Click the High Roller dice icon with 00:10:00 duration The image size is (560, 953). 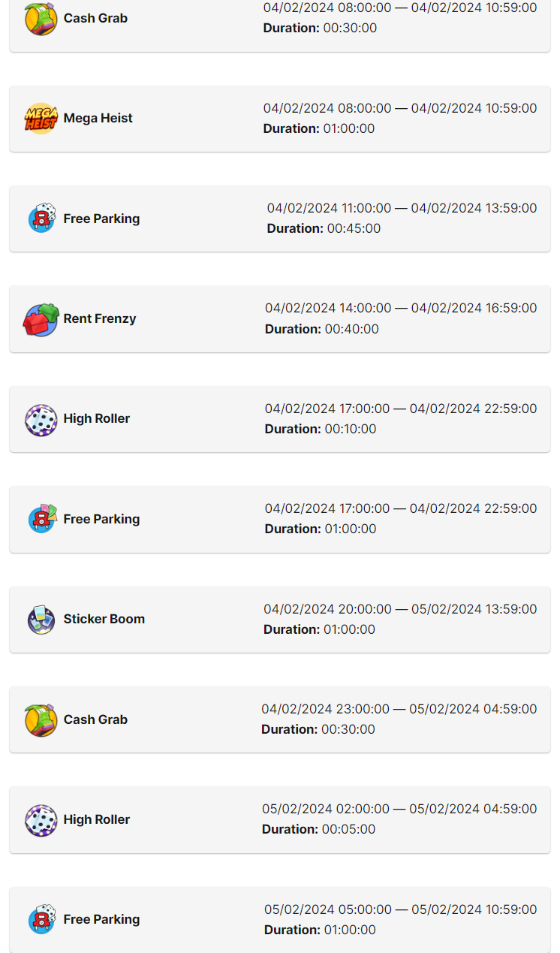[x=41, y=420]
